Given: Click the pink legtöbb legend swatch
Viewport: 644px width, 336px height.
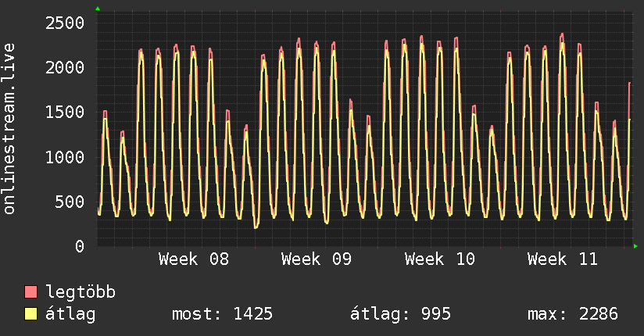Looking at the screenshot, I should (30, 291).
